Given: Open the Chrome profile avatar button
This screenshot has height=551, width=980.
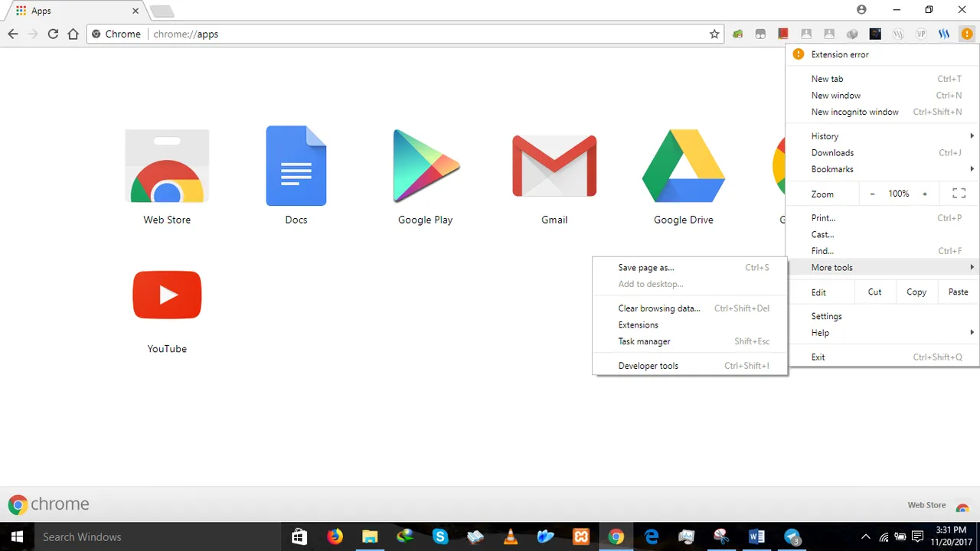Looking at the screenshot, I should click(x=861, y=10).
